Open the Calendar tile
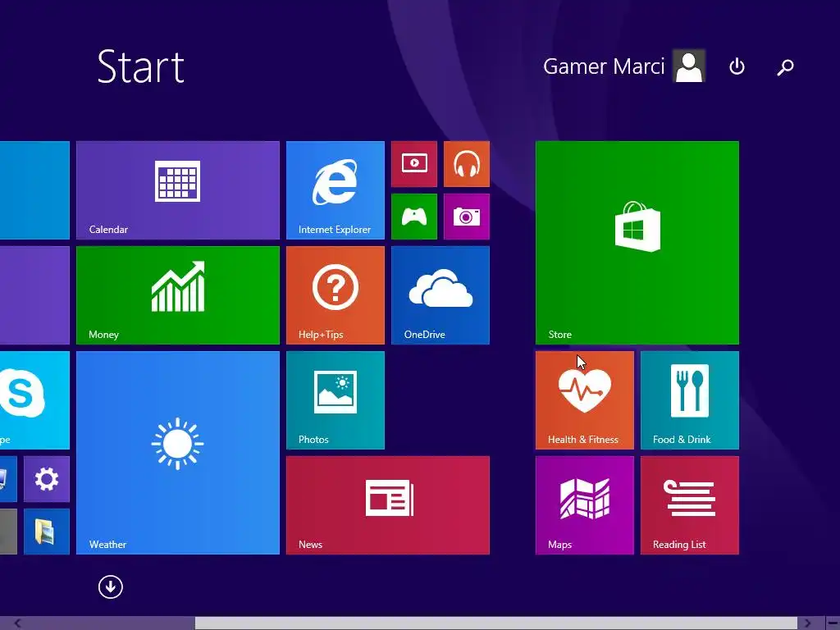This screenshot has width=840, height=630. click(178, 190)
